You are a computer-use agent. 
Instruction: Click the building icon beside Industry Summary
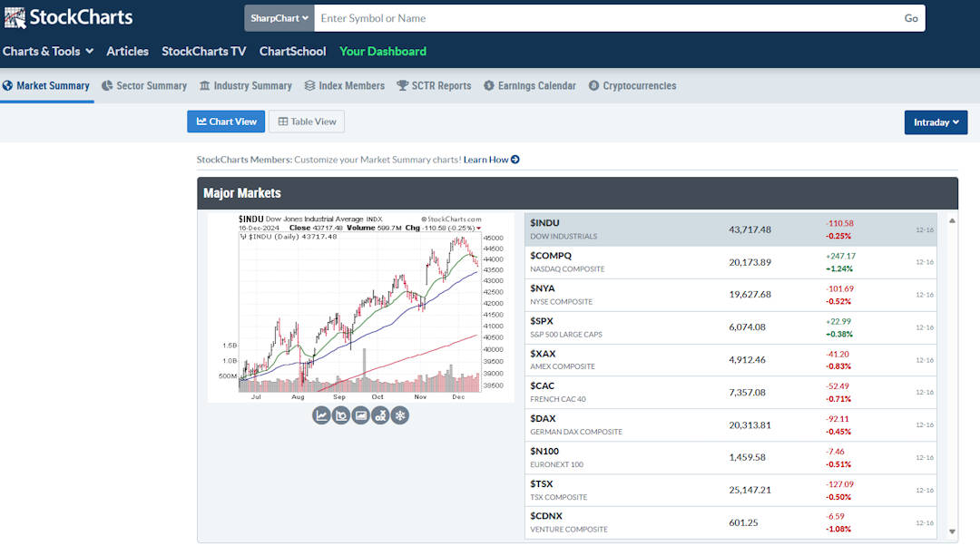[204, 85]
